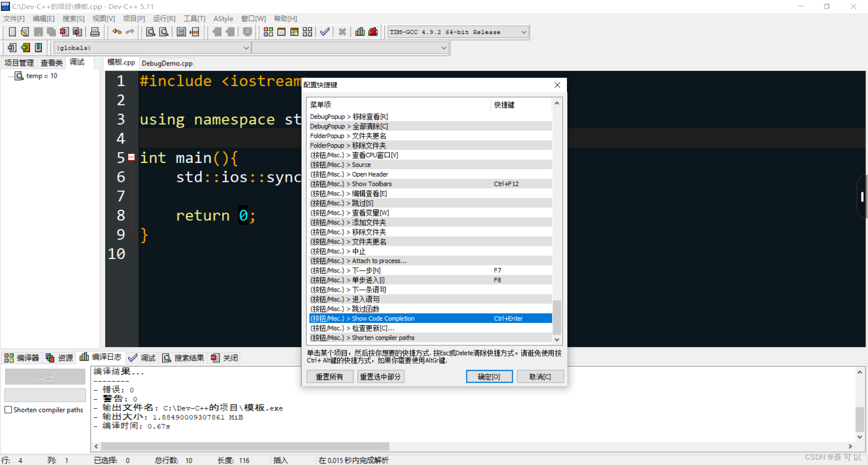Image resolution: width=868 pixels, height=465 pixels.
Task: Click the Stop Execution red X icon
Action: pyautogui.click(x=342, y=32)
